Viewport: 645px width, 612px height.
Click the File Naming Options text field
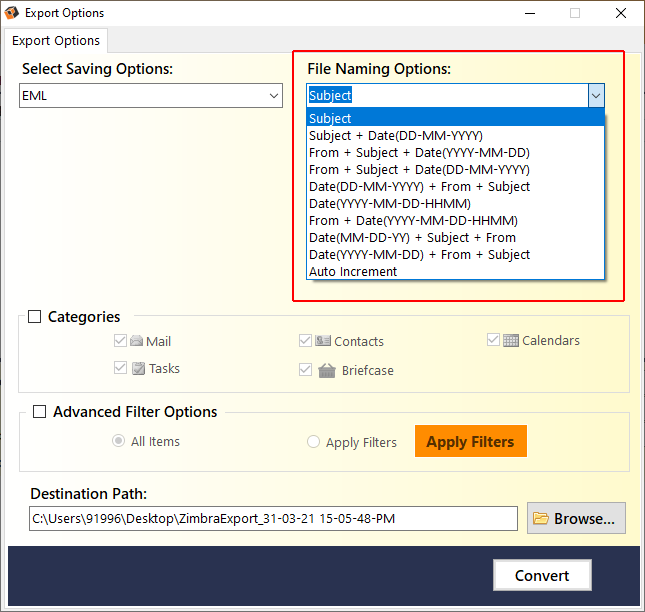pyautogui.click(x=448, y=95)
